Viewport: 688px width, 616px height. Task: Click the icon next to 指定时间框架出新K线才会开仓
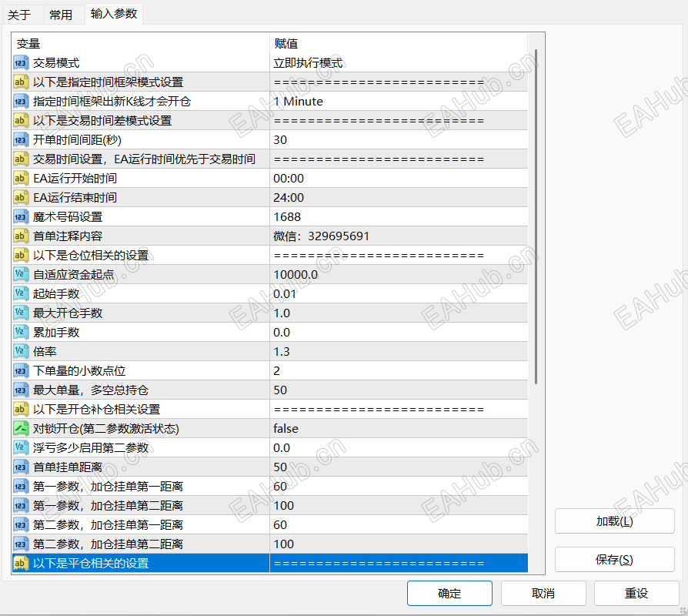pyautogui.click(x=20, y=102)
